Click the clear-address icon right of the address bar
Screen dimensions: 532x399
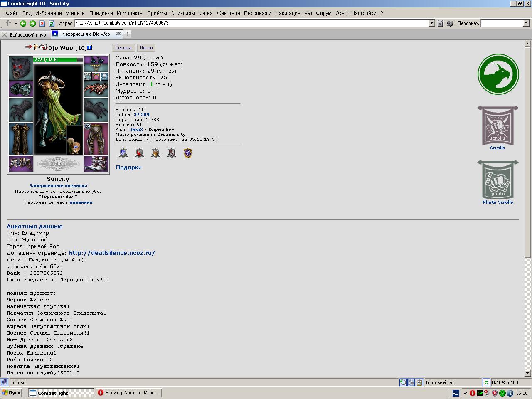(441, 23)
